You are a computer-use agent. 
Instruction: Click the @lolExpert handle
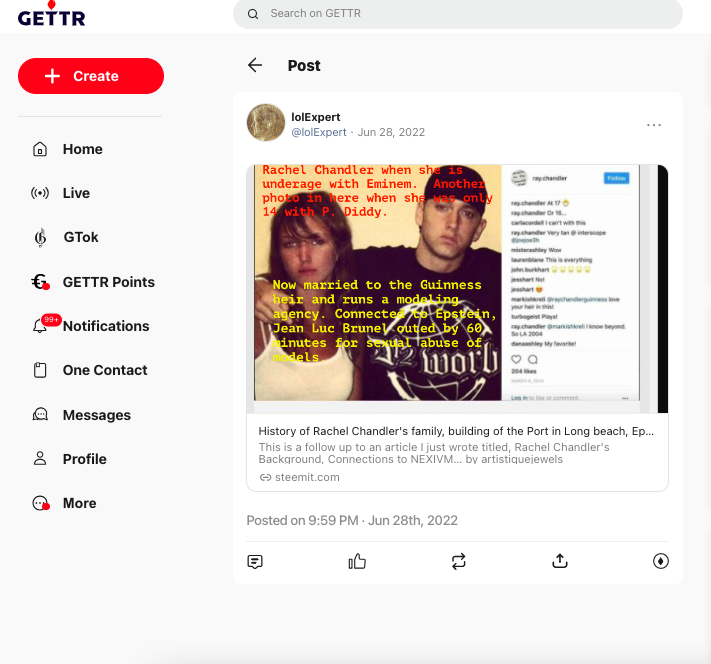(319, 132)
